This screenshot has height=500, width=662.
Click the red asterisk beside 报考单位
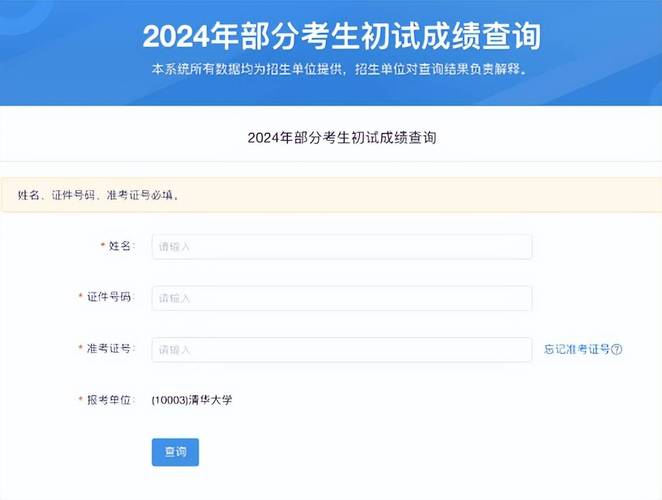point(81,399)
